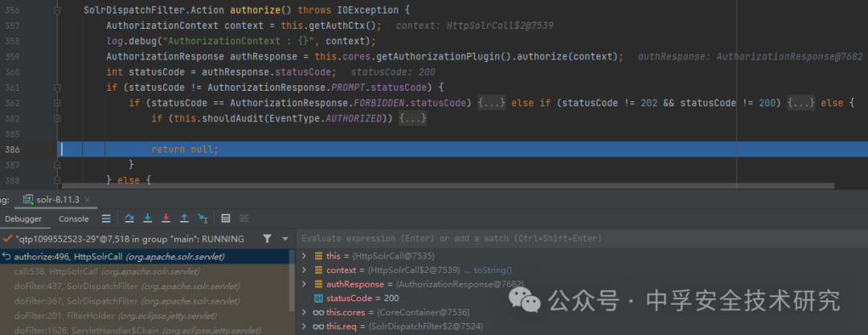Image resolution: width=868 pixels, height=335 pixels.
Task: Click the field icon next to context variable
Action: [x=318, y=270]
